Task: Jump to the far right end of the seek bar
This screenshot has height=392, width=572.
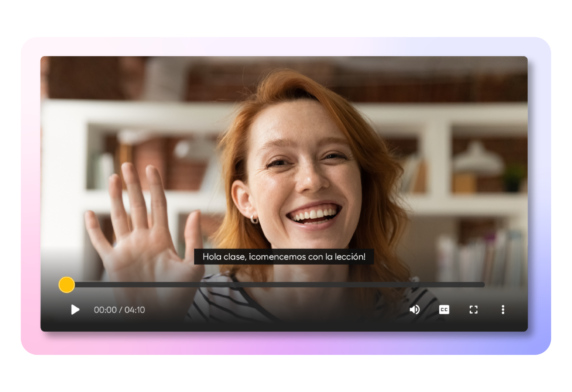Action: click(x=483, y=285)
